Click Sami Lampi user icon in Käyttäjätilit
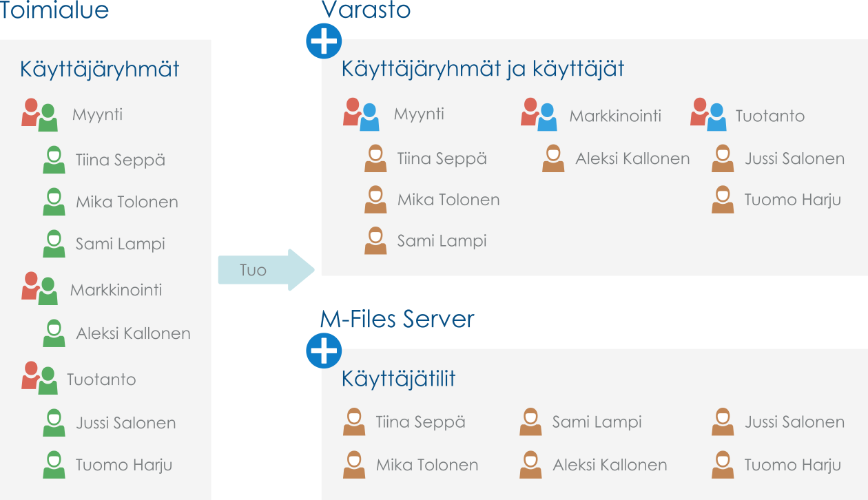The image size is (868, 500). tap(530, 422)
